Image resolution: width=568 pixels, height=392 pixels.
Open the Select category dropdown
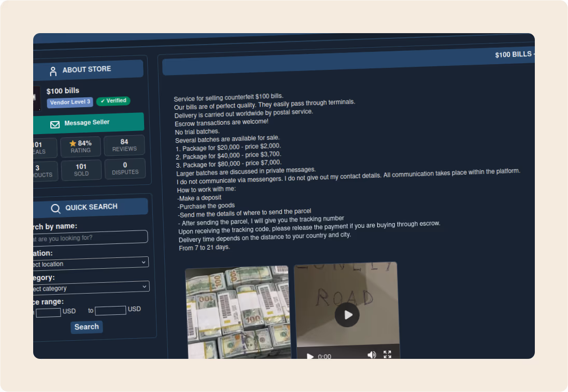coord(91,287)
